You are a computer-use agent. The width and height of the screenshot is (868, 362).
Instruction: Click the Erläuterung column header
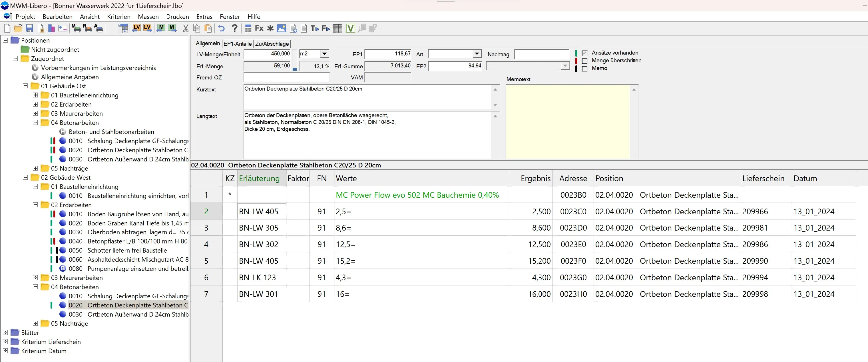coord(262,178)
